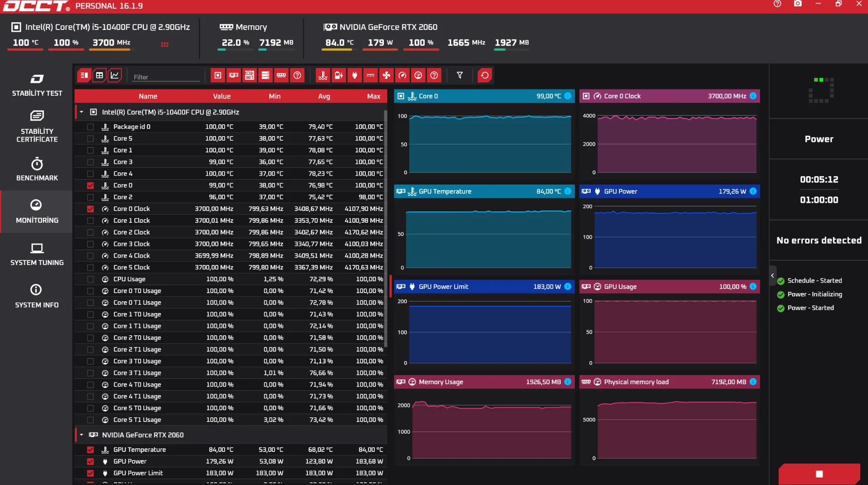Toggle the CPU hardware filter icon

[218, 75]
